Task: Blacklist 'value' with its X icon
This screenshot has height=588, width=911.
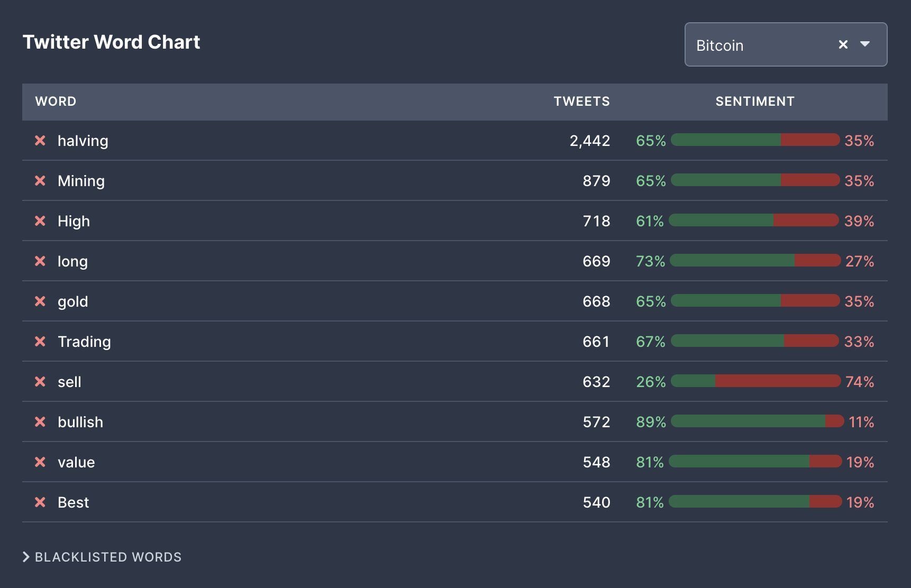Action: pos(40,462)
